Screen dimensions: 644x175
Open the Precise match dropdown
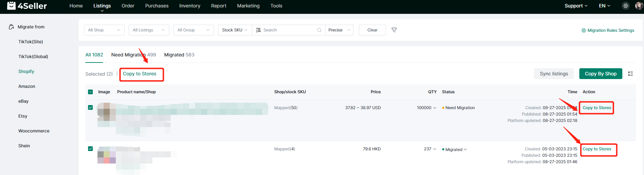[x=340, y=30]
